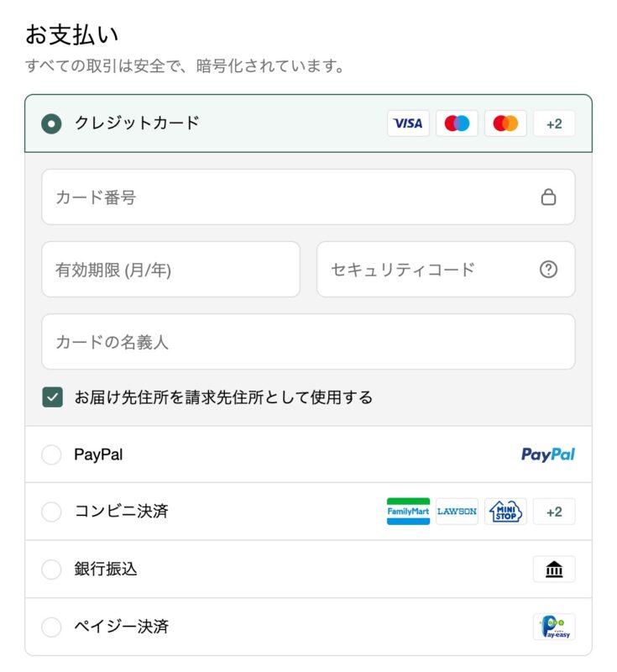Click the Mastercard logo icon
617x672 pixels.
pos(505,123)
